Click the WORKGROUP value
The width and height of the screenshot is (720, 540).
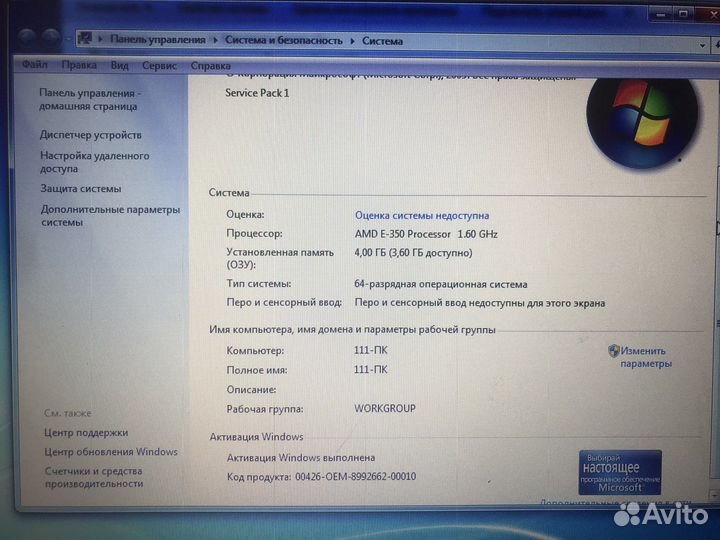[x=385, y=408]
